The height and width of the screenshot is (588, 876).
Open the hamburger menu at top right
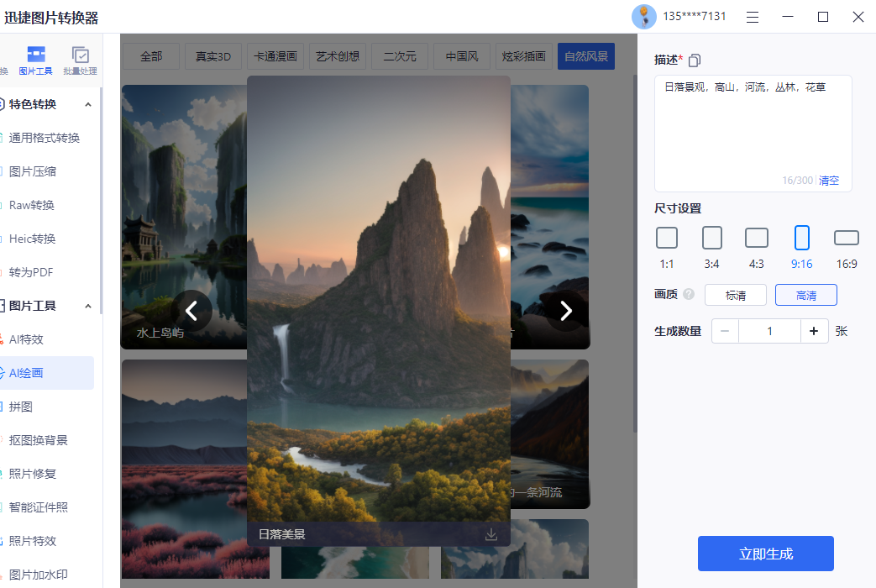(752, 17)
